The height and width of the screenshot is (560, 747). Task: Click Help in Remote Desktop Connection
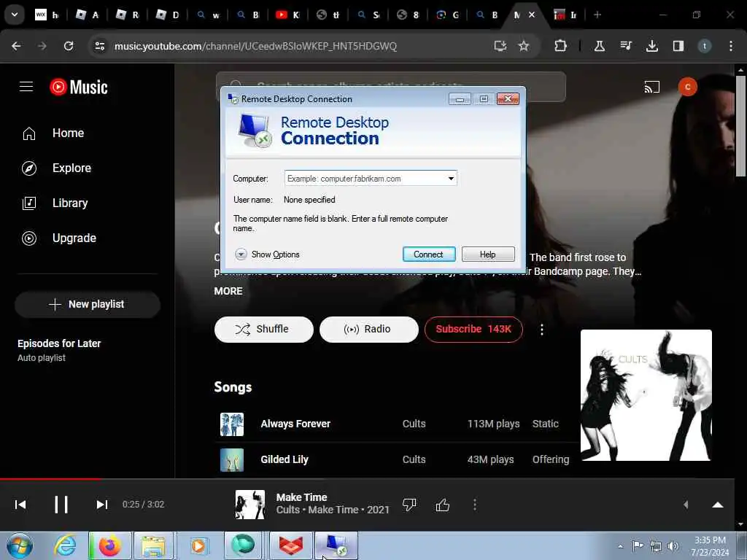click(488, 254)
